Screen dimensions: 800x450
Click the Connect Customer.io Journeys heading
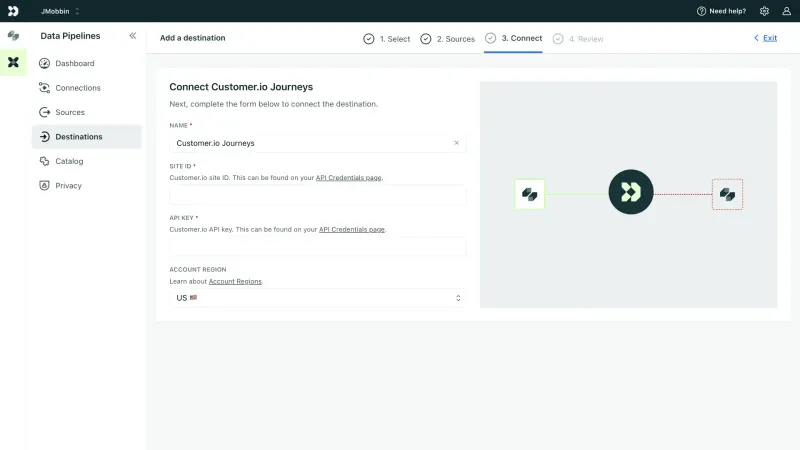[x=241, y=87]
